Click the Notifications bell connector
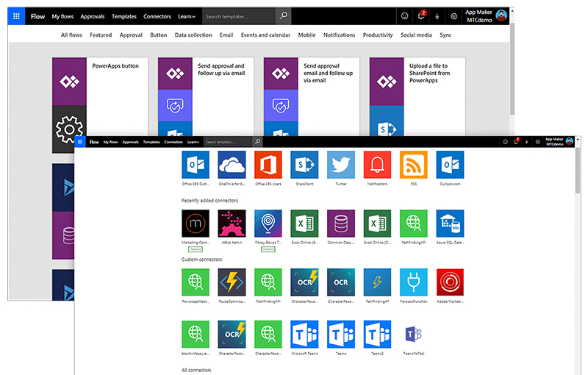Screen dimensions: 588x375 pyautogui.click(x=377, y=165)
